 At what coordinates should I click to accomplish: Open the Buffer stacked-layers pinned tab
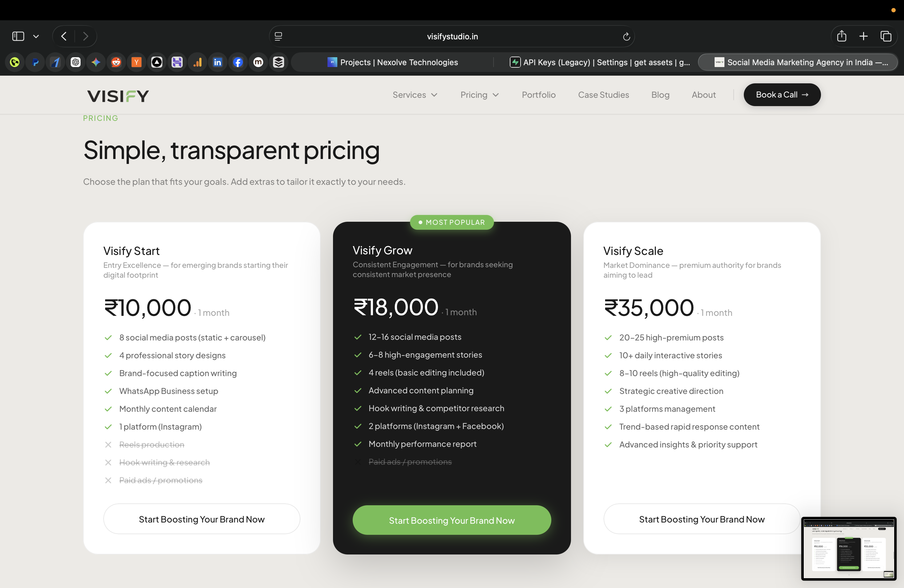coord(278,62)
